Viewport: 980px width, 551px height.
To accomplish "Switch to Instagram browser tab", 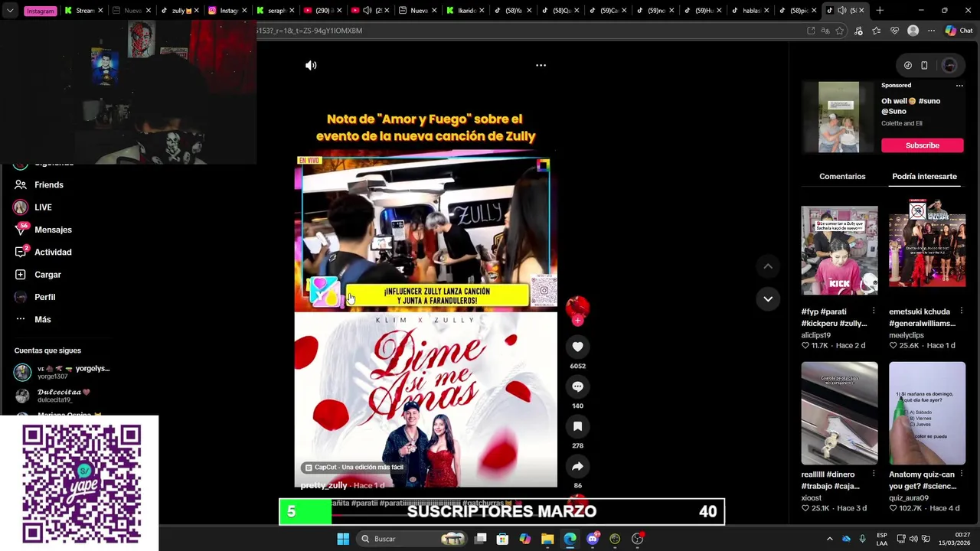I will pyautogui.click(x=228, y=11).
